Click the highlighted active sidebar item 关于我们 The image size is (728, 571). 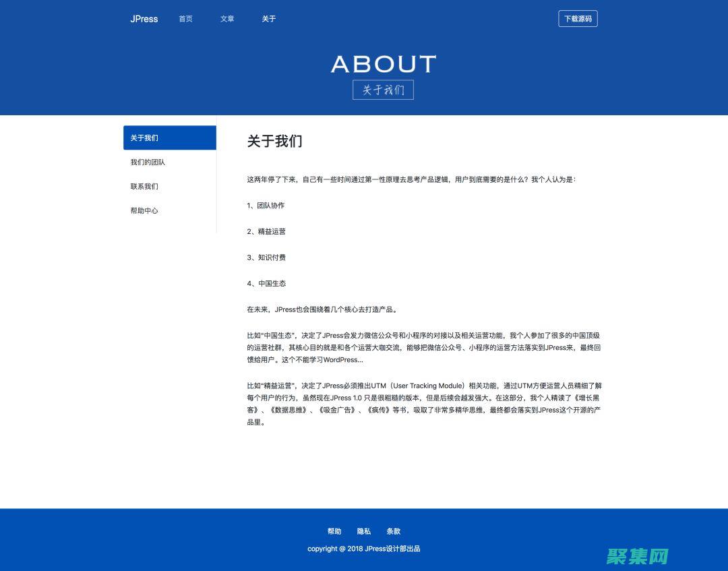coord(169,138)
